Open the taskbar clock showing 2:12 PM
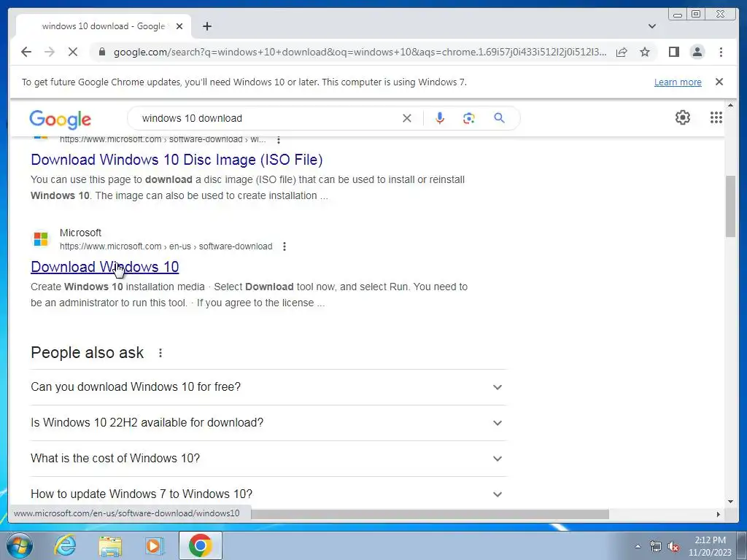The image size is (747, 560). pos(710,546)
